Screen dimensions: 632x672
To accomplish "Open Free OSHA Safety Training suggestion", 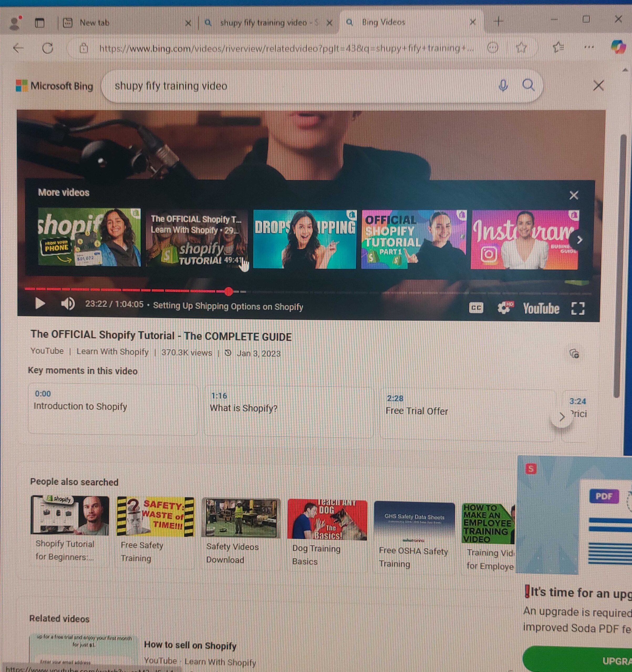I will click(x=414, y=537).
